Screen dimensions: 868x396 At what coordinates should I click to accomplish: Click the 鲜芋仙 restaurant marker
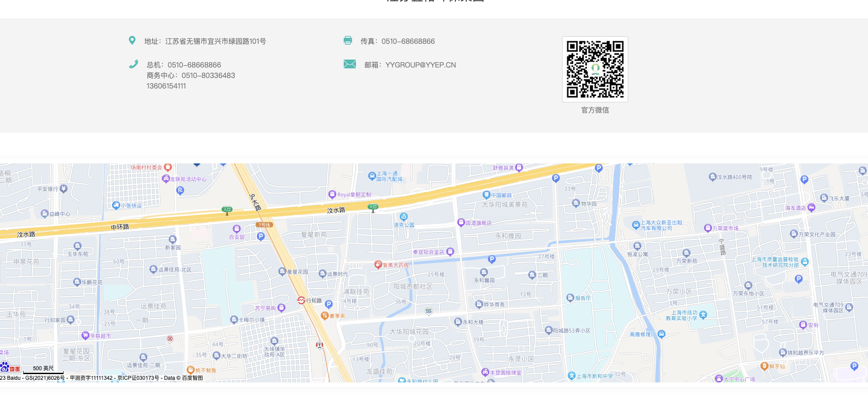pyautogui.click(x=764, y=366)
